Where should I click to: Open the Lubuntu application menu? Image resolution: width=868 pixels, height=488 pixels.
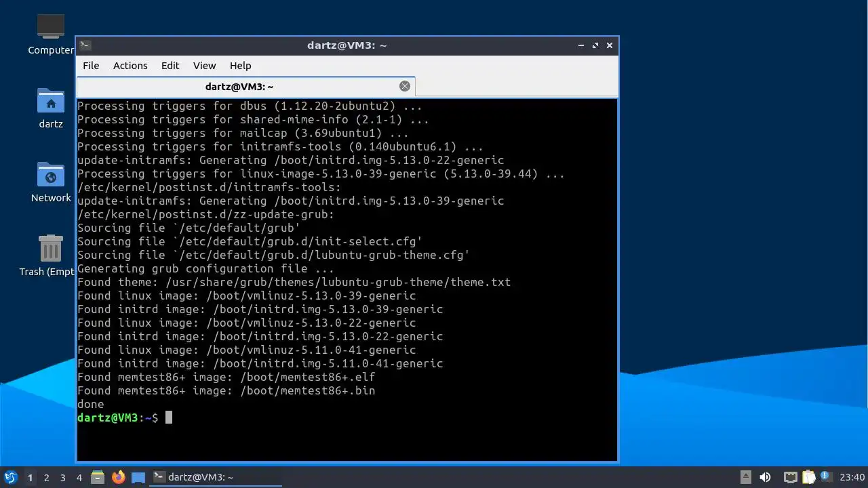[x=11, y=477]
